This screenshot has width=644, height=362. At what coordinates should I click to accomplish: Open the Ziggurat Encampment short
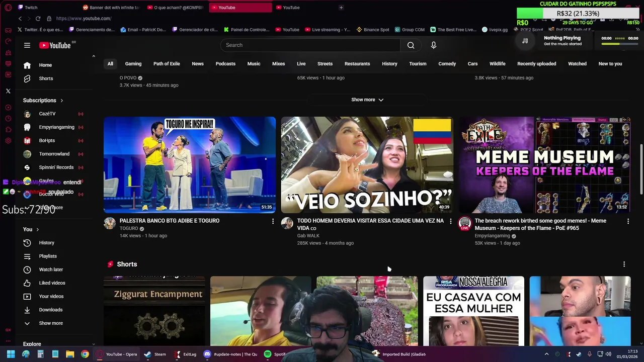pyautogui.click(x=154, y=311)
